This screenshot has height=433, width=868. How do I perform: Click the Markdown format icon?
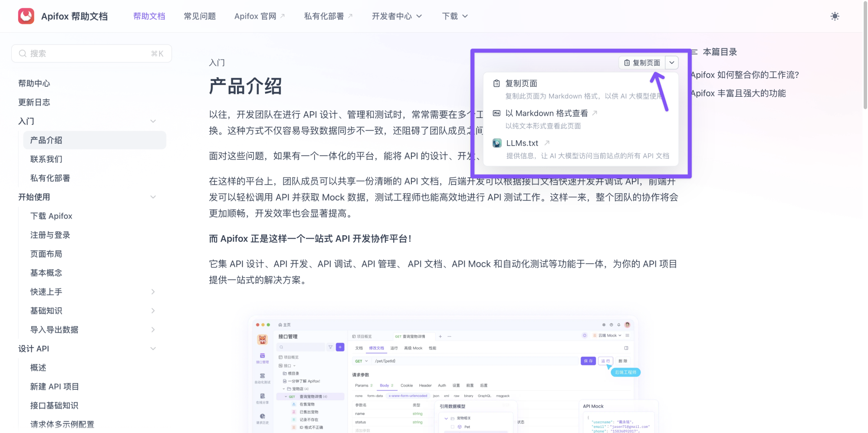(496, 113)
